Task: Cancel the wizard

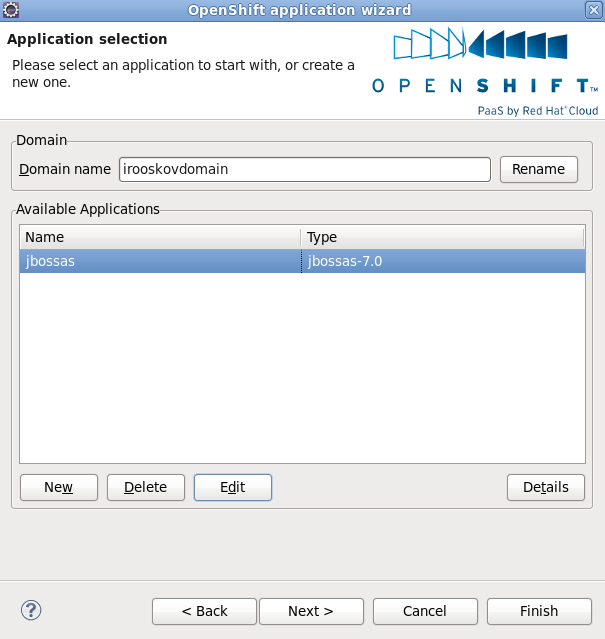Action: (425, 611)
